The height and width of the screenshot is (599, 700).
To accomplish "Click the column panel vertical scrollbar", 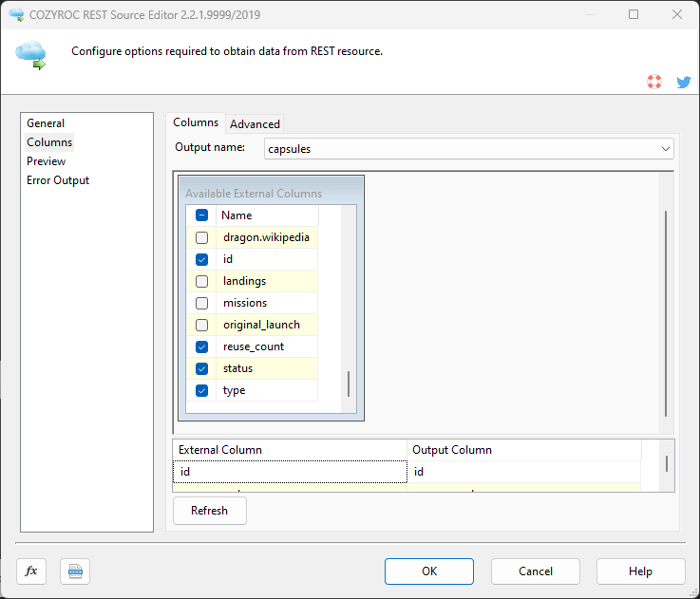I will 666,313.
